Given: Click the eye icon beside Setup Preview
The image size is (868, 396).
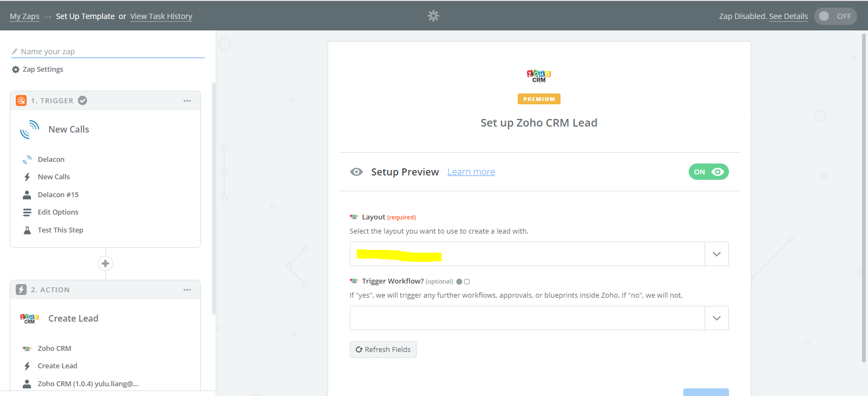Looking at the screenshot, I should pos(356,172).
